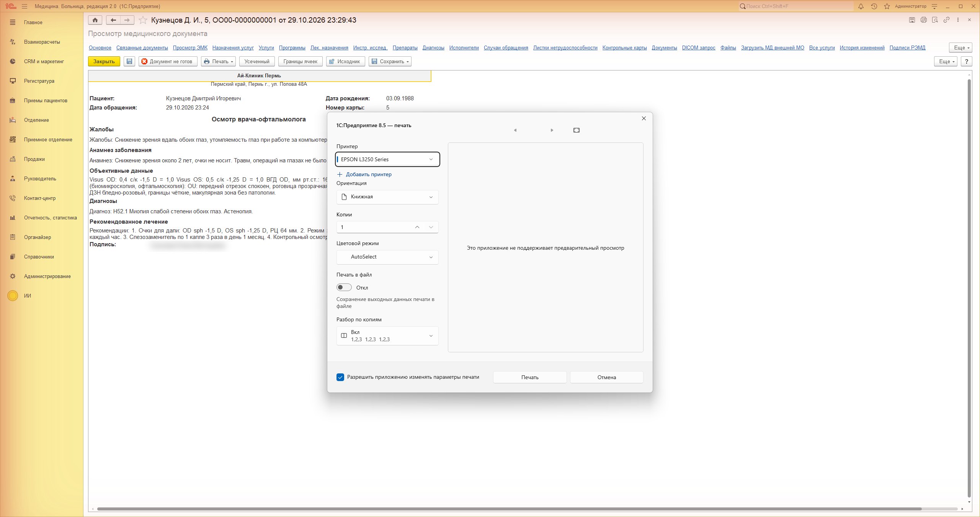Expand the Сохранить toolbar dropdown
Image resolution: width=980 pixels, height=517 pixels.
coord(390,61)
